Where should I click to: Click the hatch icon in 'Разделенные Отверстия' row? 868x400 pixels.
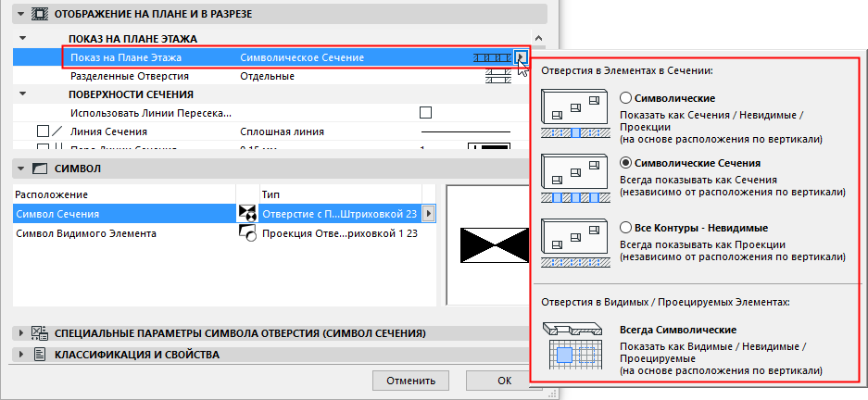(x=498, y=76)
